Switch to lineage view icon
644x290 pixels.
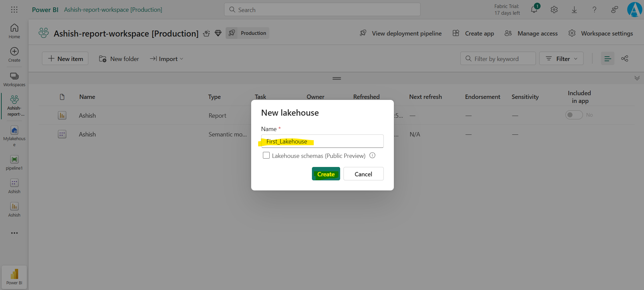click(x=625, y=59)
